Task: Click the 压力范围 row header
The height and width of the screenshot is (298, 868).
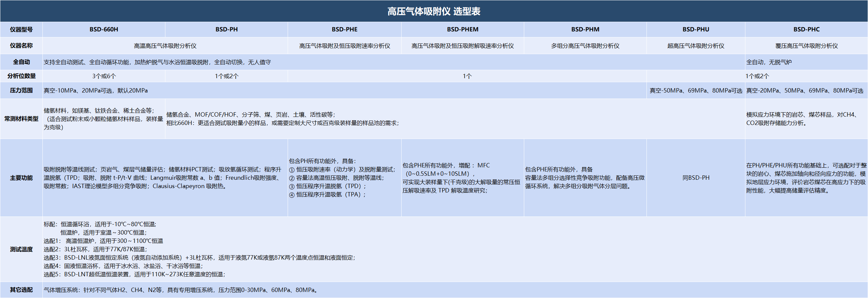Action: click(x=21, y=90)
